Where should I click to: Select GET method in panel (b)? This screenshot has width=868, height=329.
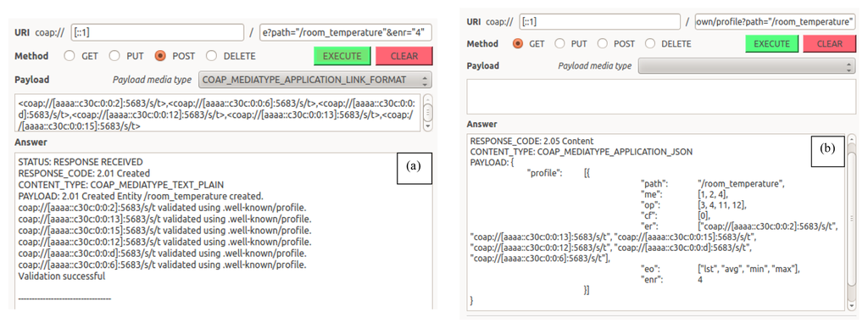pos(519,44)
